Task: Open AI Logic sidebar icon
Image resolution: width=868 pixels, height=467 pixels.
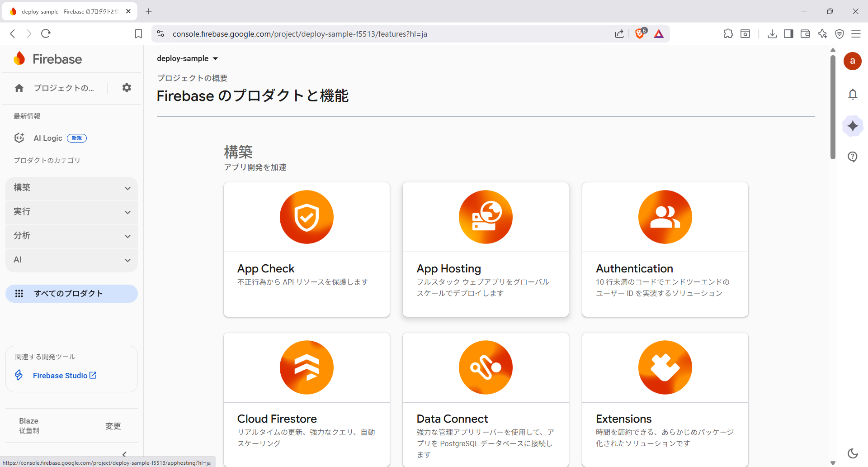Action: (19, 138)
